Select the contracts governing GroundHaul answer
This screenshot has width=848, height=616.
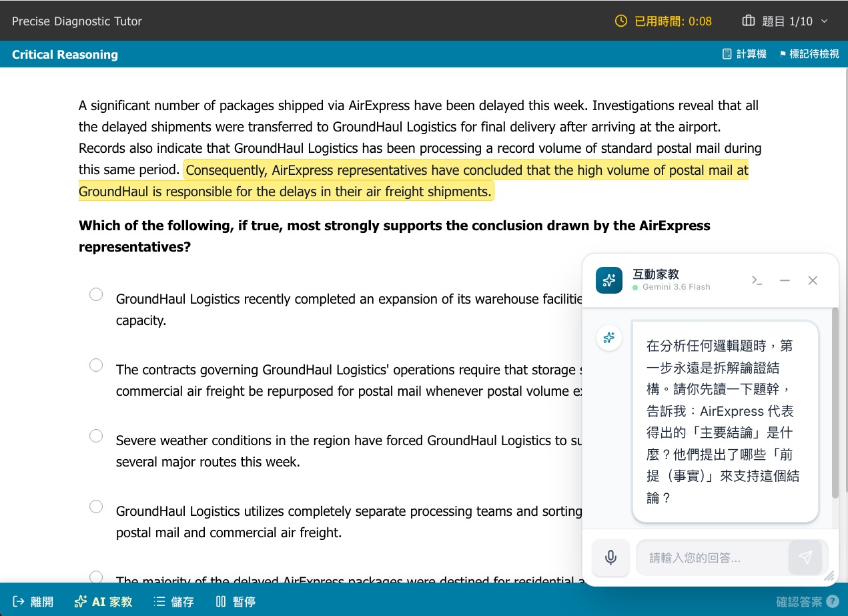[x=96, y=365]
